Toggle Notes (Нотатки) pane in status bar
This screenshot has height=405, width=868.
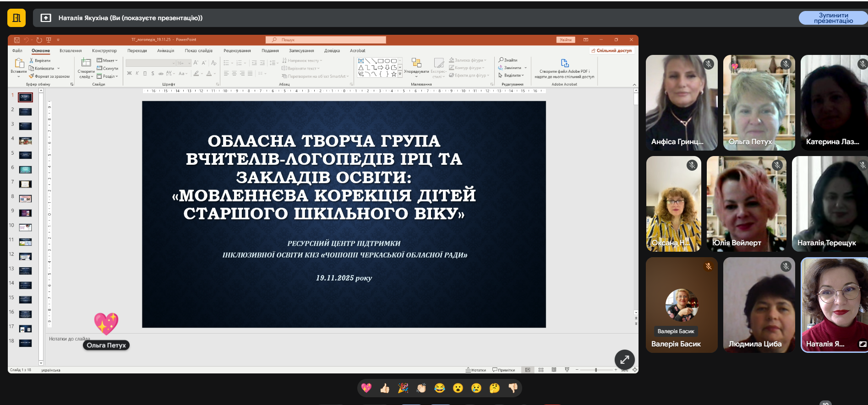coord(476,370)
